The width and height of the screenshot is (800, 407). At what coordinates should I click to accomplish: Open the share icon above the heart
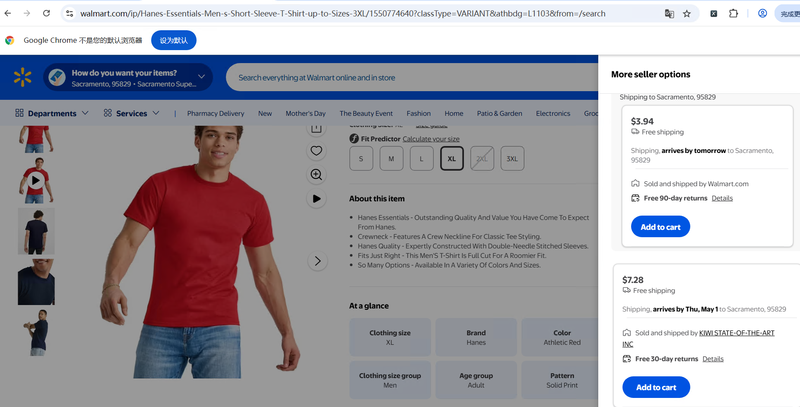(x=316, y=129)
